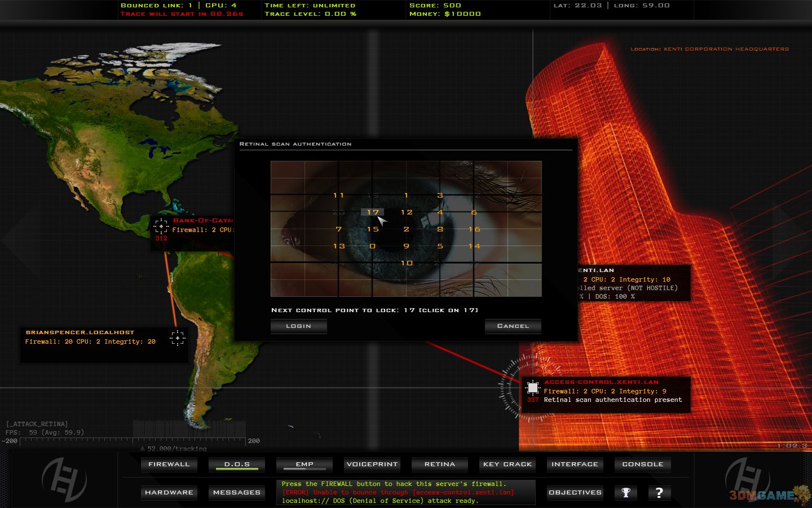
Task: Lock retinal control point 17
Action: click(373, 212)
